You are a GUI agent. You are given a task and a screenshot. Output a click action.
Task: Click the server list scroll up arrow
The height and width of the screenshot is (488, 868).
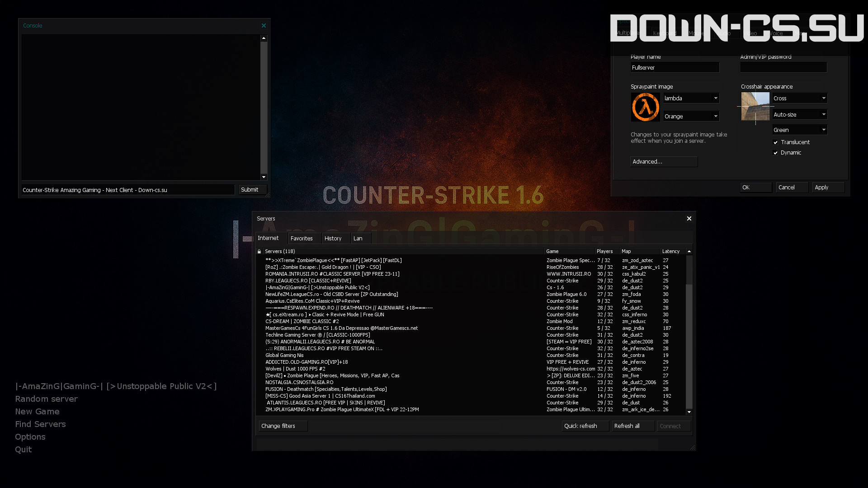689,251
